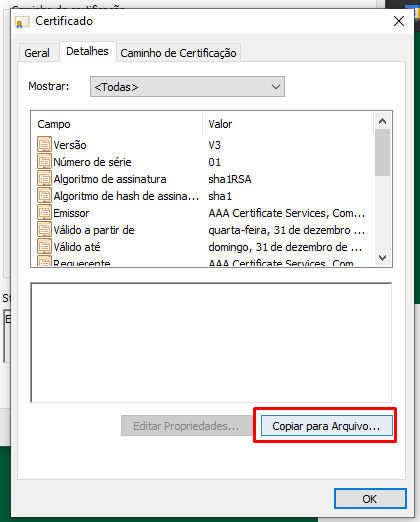Image resolution: width=420 pixels, height=522 pixels.
Task: Click the domingo, 31 de dezembro value
Action: pos(285,247)
